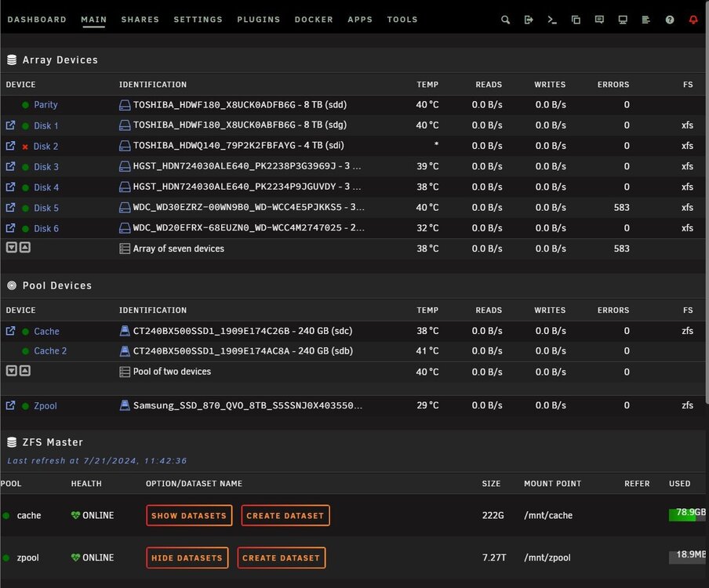Open the Shares tab
The image size is (709, 588).
[x=140, y=20]
